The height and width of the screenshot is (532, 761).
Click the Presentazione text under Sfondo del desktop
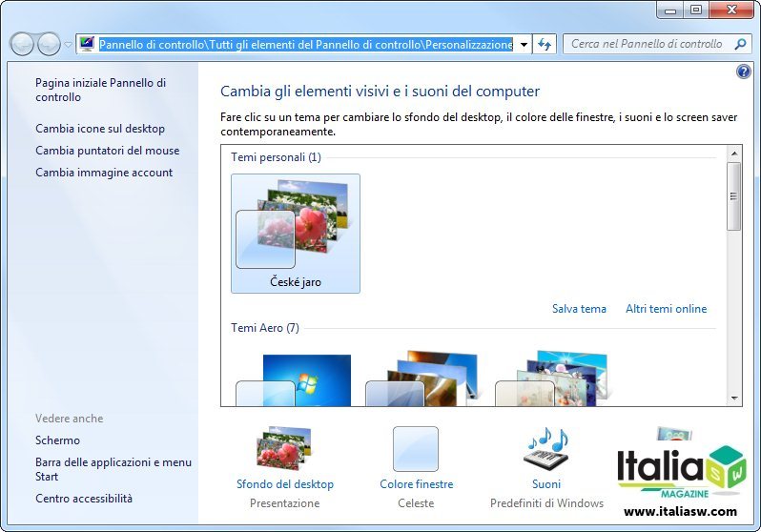(x=285, y=503)
